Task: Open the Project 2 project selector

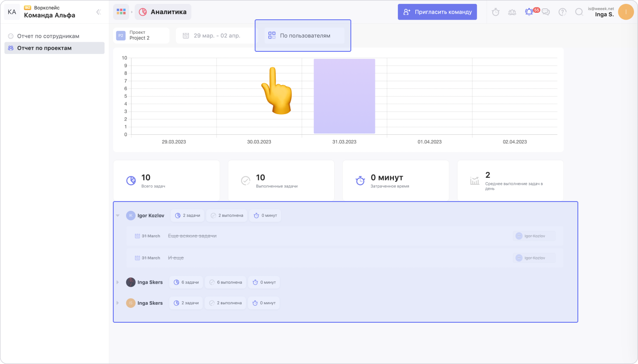Action: click(142, 36)
